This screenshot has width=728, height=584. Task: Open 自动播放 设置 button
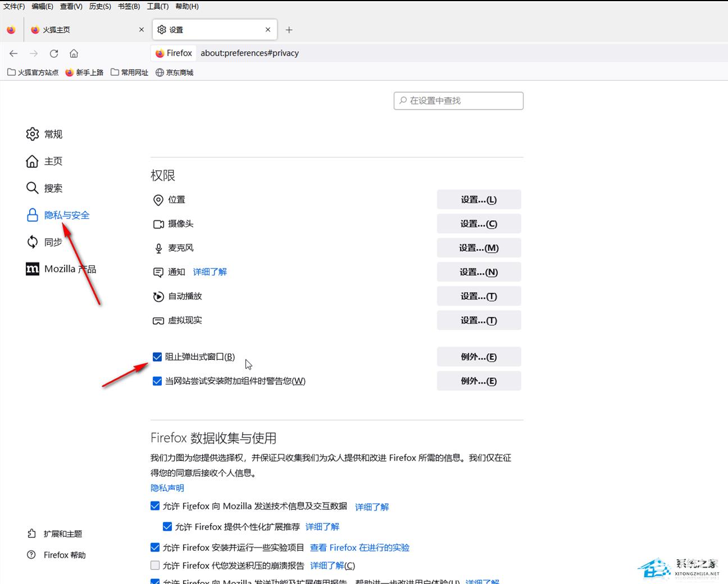click(479, 296)
